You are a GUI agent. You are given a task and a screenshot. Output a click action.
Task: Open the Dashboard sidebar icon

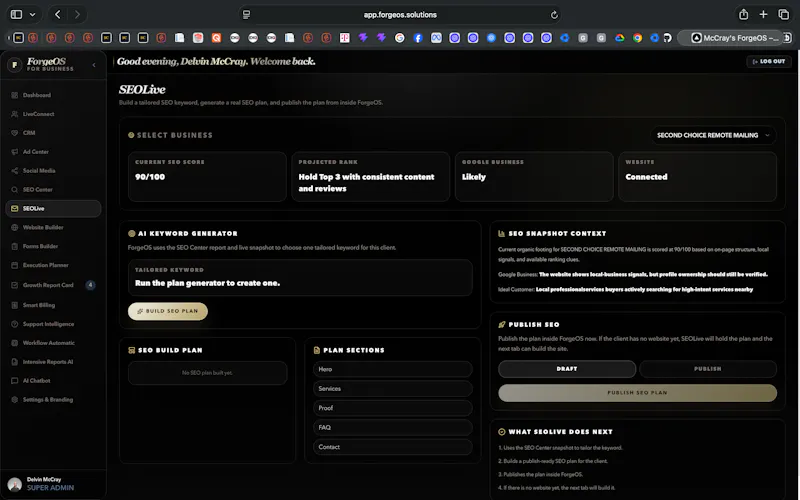tap(14, 95)
